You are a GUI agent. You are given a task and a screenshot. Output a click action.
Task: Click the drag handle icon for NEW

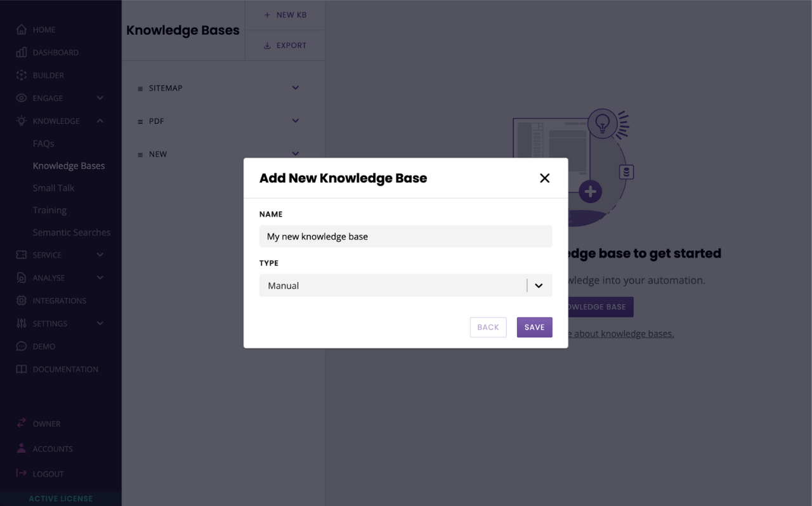pos(140,154)
